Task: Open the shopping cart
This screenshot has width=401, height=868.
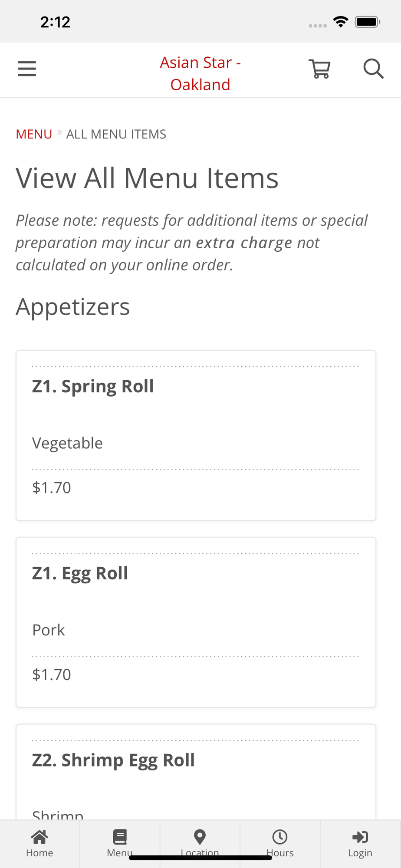Action: coord(320,69)
